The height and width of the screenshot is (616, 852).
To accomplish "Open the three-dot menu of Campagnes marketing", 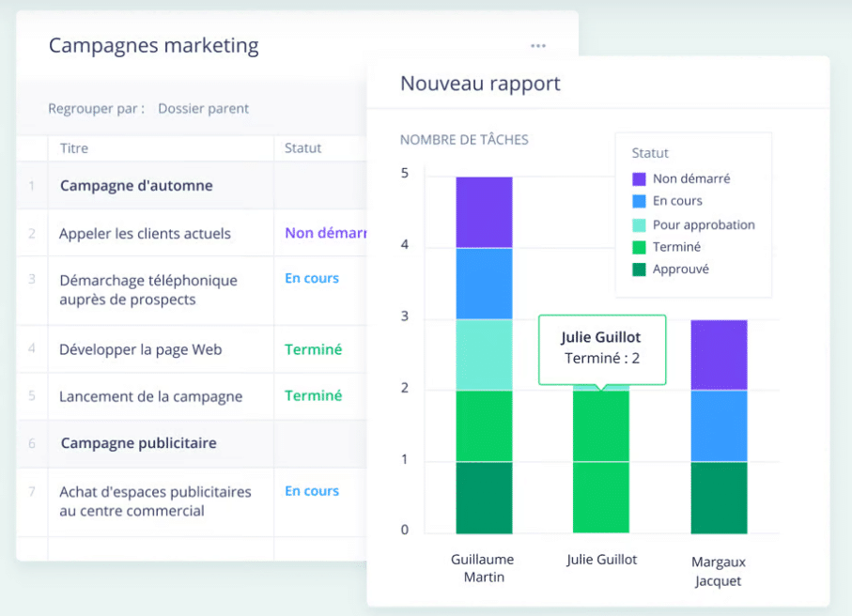I will tap(537, 46).
